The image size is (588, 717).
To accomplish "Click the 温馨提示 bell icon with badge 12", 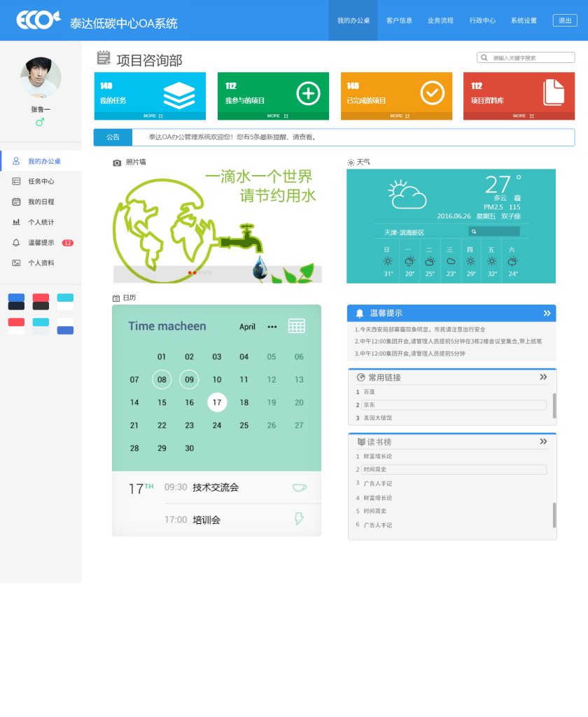I will pyautogui.click(x=15, y=242).
